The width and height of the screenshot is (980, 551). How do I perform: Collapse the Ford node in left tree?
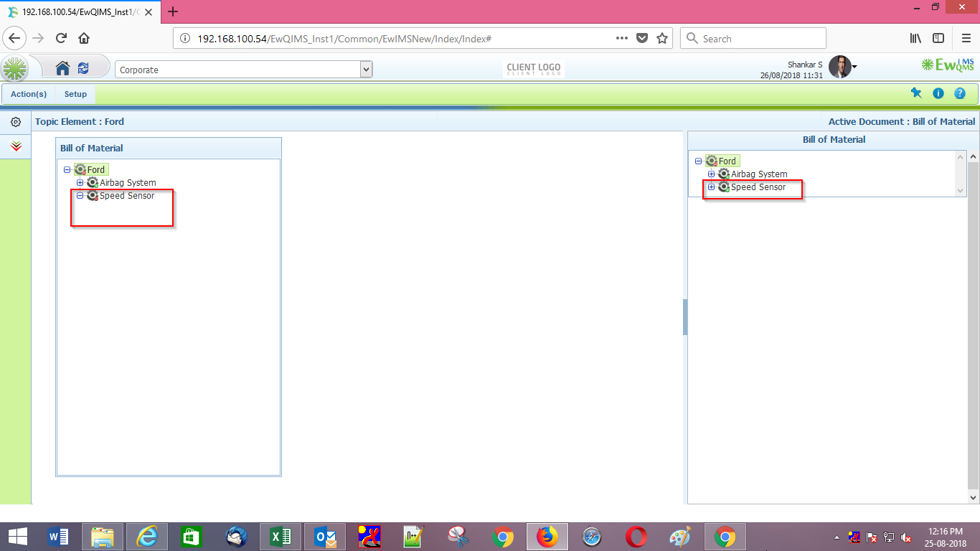pyautogui.click(x=67, y=170)
